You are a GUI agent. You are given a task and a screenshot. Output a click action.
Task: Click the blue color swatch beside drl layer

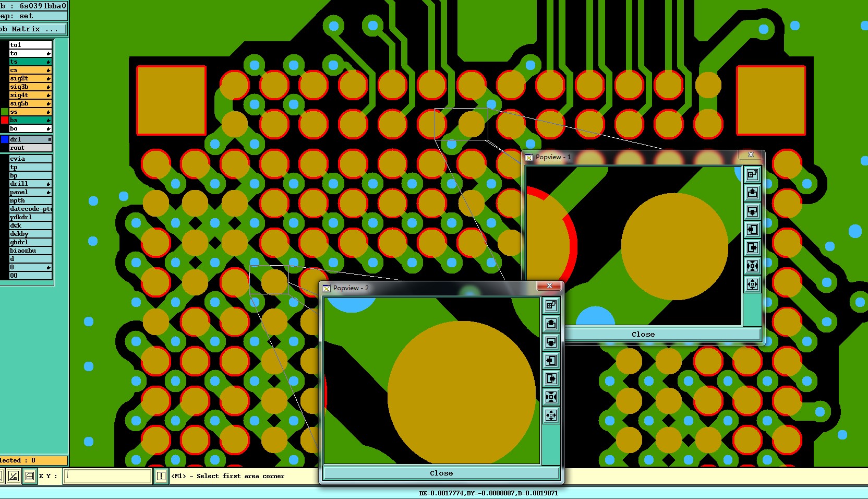[x=5, y=139]
